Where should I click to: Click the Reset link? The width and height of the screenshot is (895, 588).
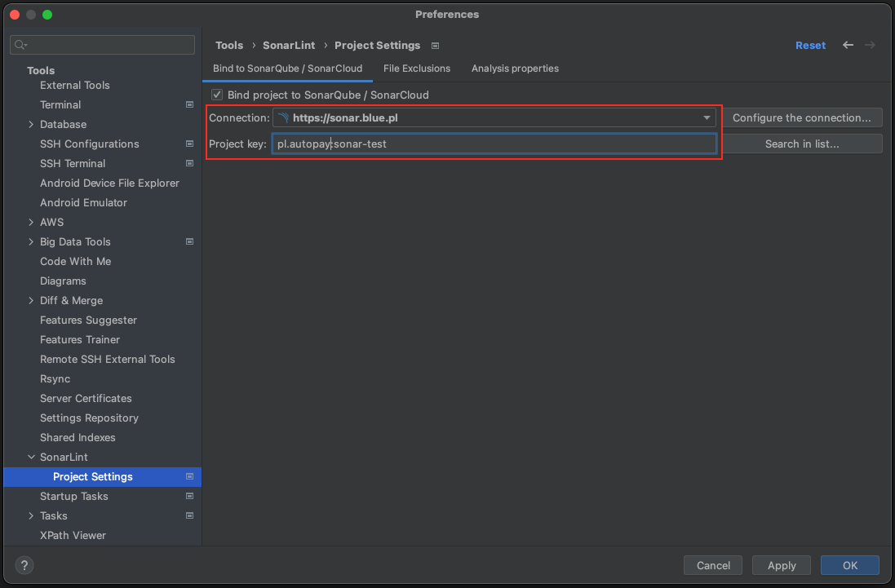810,46
